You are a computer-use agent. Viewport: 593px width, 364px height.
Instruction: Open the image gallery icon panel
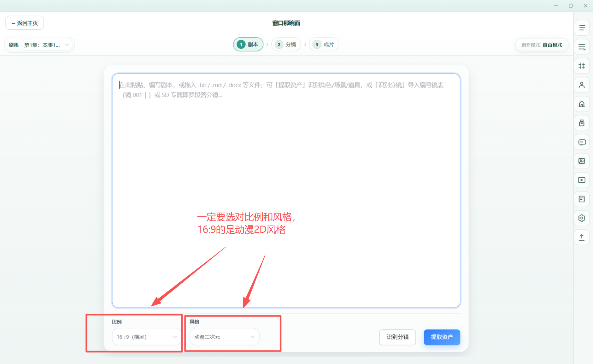(x=582, y=161)
